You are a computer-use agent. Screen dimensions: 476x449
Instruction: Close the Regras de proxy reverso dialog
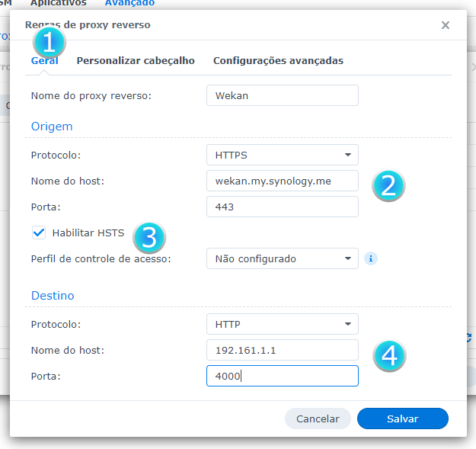coord(446,25)
